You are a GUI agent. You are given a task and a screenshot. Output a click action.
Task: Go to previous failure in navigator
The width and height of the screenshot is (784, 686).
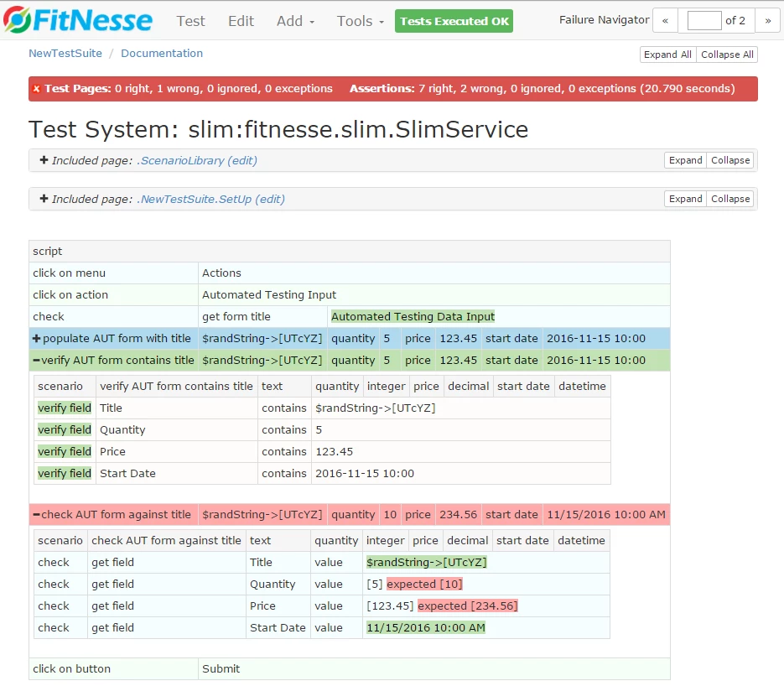coord(665,20)
